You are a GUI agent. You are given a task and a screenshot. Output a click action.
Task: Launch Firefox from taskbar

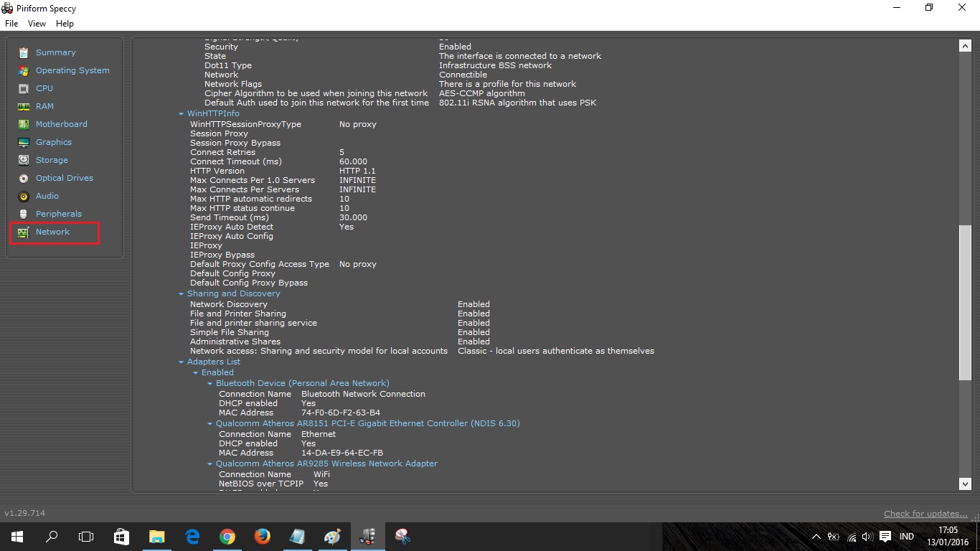[x=263, y=536]
